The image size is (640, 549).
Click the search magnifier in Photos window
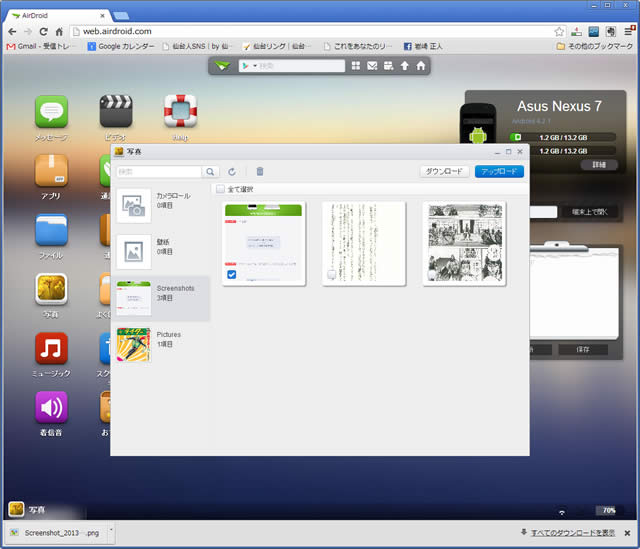click(210, 172)
